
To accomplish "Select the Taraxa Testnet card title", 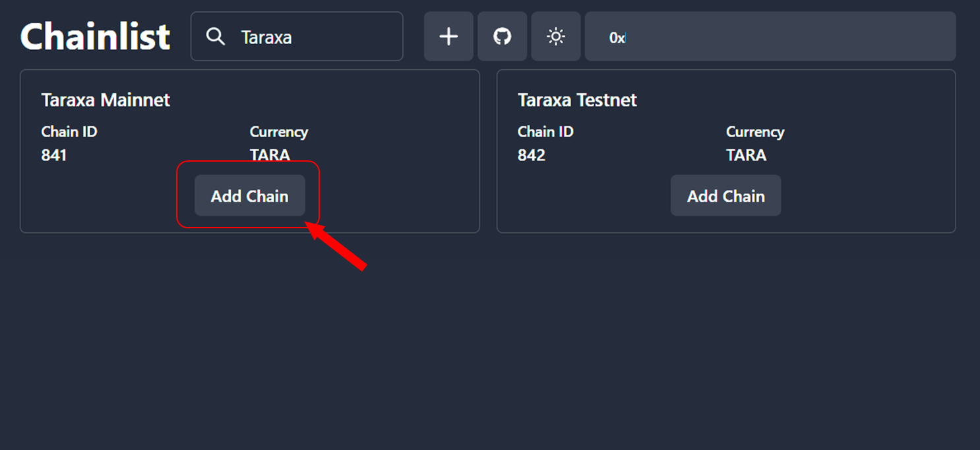I will pyautogui.click(x=577, y=100).
